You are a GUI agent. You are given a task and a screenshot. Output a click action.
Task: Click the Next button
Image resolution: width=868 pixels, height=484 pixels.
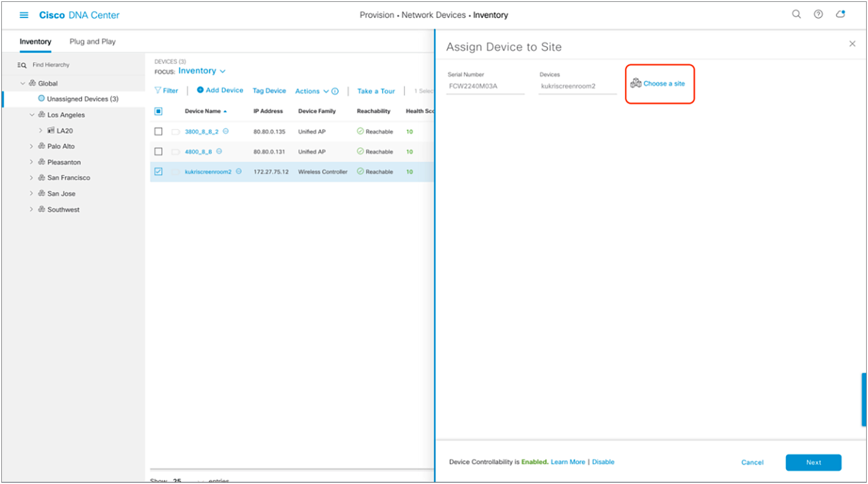[x=813, y=463]
